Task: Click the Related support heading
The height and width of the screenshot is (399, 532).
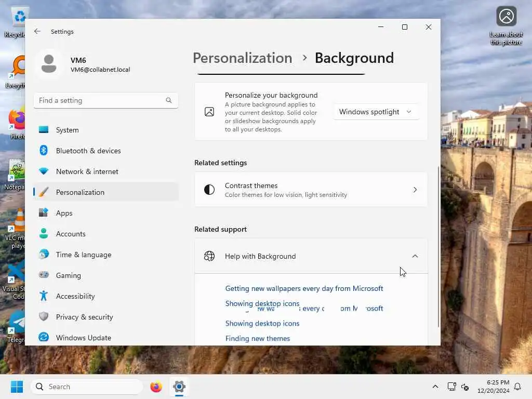Action: pos(220,229)
